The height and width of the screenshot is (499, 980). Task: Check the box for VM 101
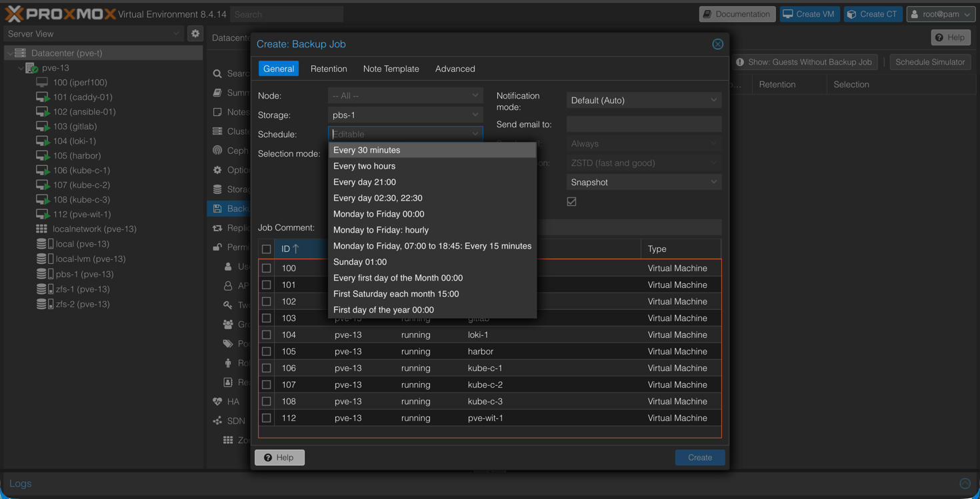pos(267,284)
